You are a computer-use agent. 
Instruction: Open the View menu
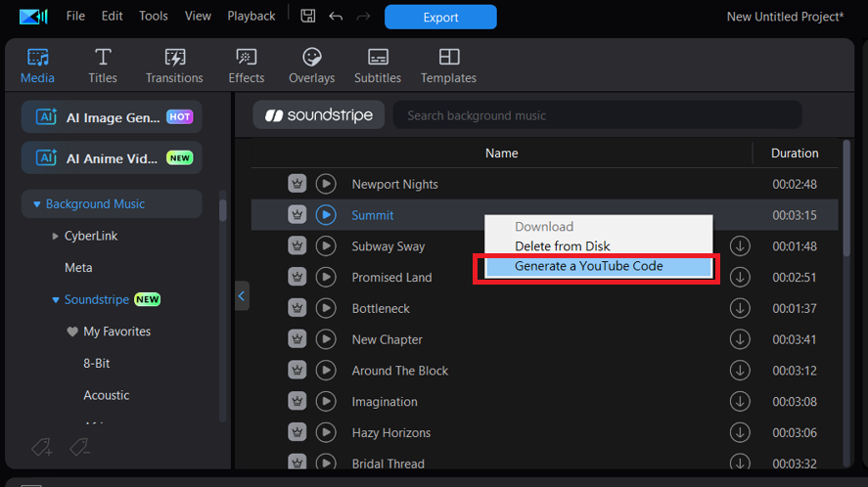(x=198, y=16)
